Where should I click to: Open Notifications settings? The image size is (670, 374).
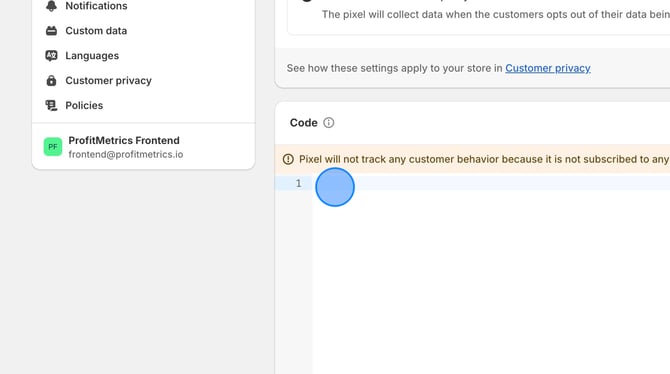(96, 6)
